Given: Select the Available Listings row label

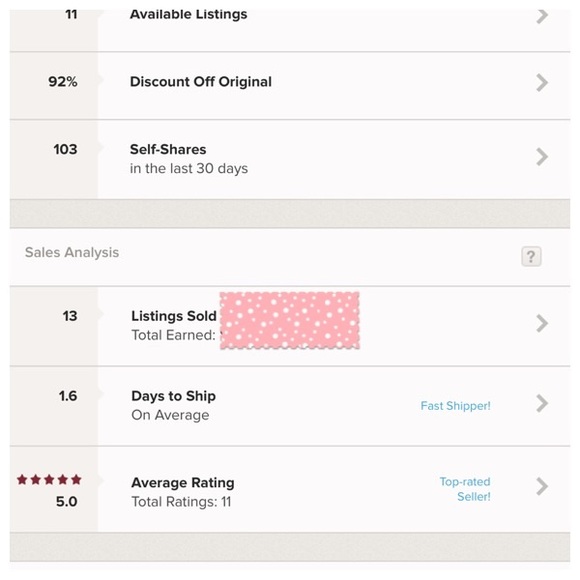Looking at the screenshot, I should tap(188, 14).
